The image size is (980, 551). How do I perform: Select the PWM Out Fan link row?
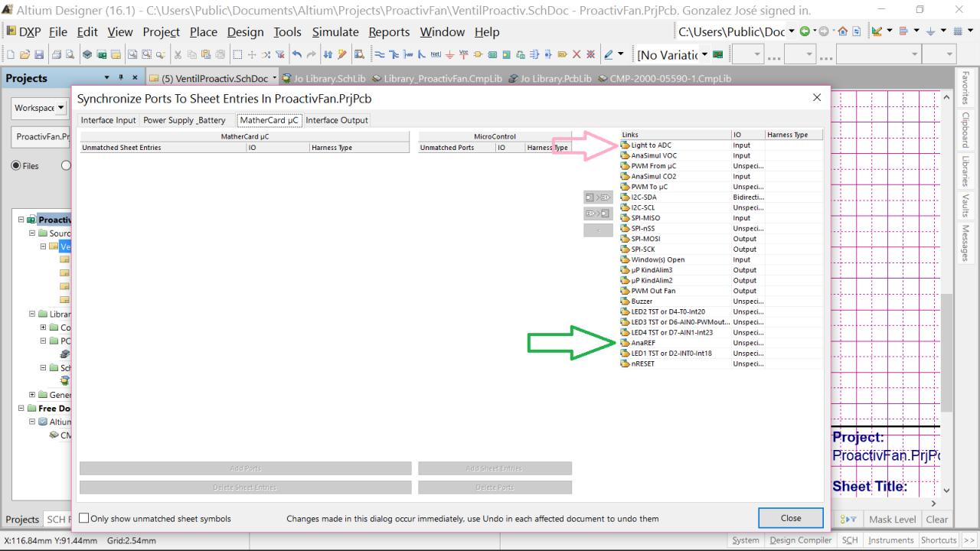721,291
